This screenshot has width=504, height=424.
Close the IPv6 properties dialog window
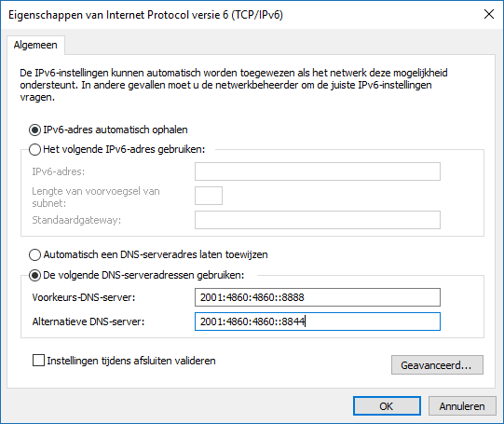[488, 15]
